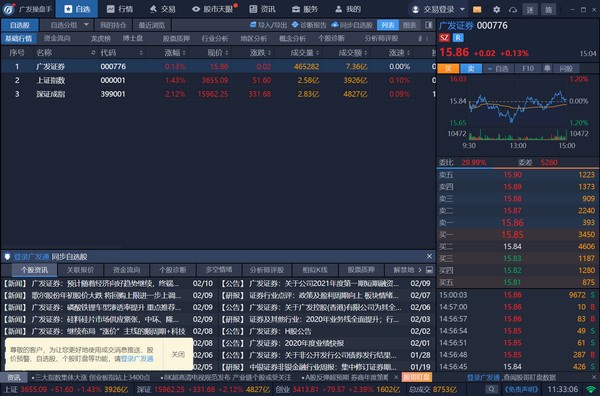Click the alert bell icon
Image resolution: width=600 pixels, height=396 pixels.
coord(547,69)
